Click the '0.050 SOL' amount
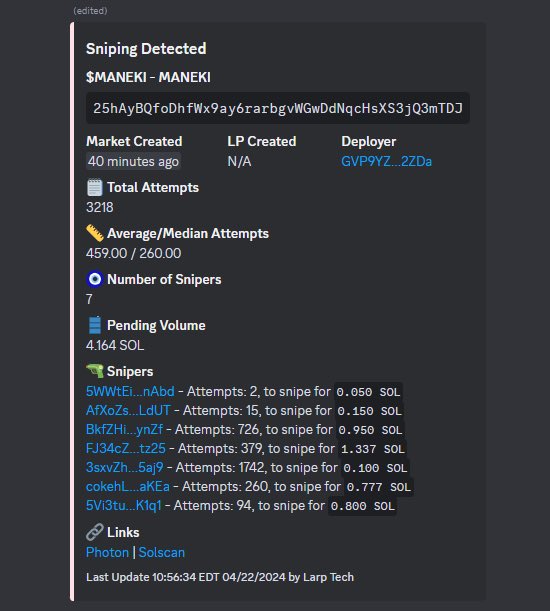This screenshot has width=550, height=611. pos(368,392)
